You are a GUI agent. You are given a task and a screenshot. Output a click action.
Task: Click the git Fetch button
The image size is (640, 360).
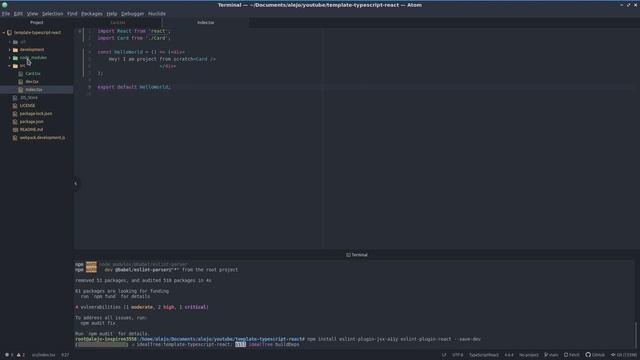click(571, 355)
